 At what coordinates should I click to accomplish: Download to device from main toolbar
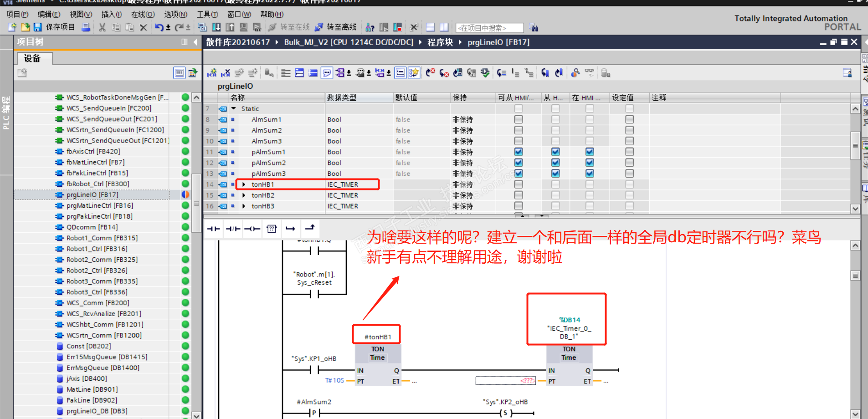pyautogui.click(x=216, y=27)
